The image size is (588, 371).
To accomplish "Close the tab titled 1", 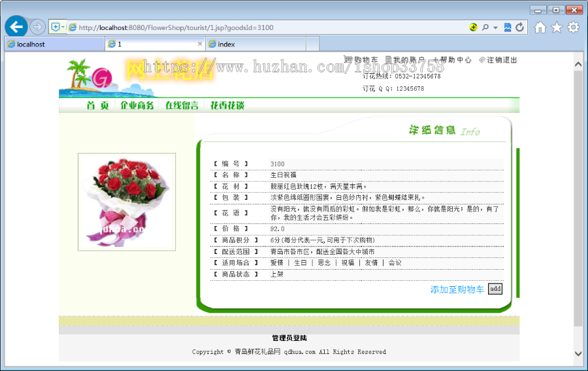I will [200, 44].
